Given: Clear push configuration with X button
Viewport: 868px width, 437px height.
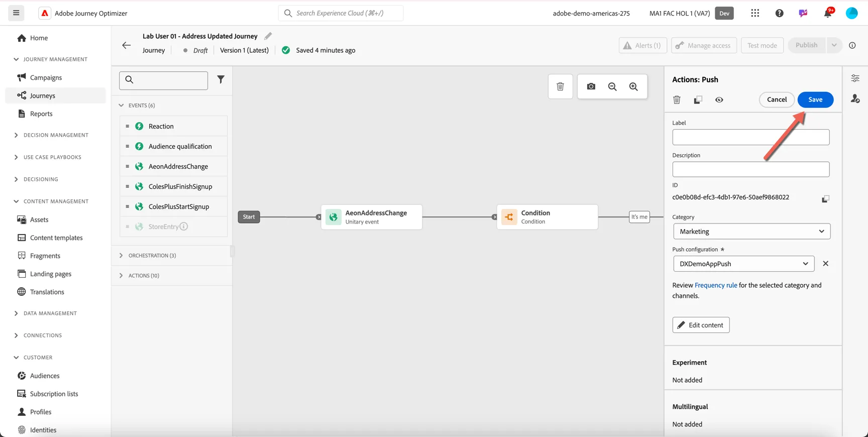Looking at the screenshot, I should [825, 264].
